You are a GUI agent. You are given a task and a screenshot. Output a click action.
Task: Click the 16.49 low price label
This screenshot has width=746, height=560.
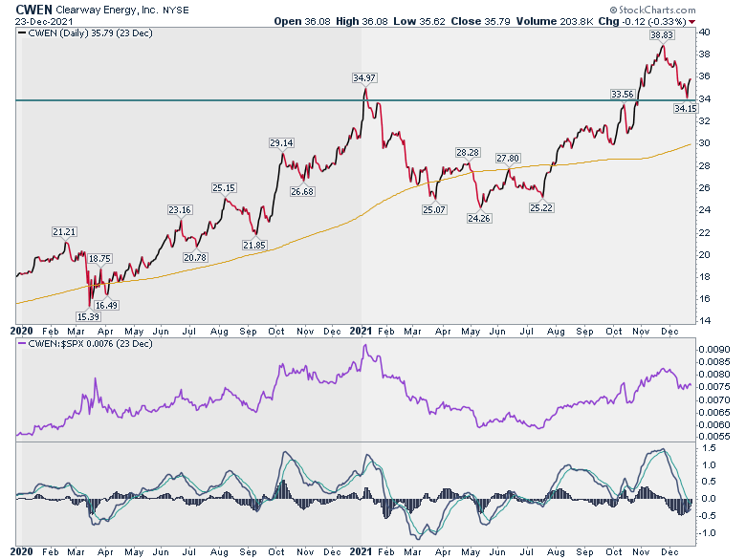click(106, 305)
